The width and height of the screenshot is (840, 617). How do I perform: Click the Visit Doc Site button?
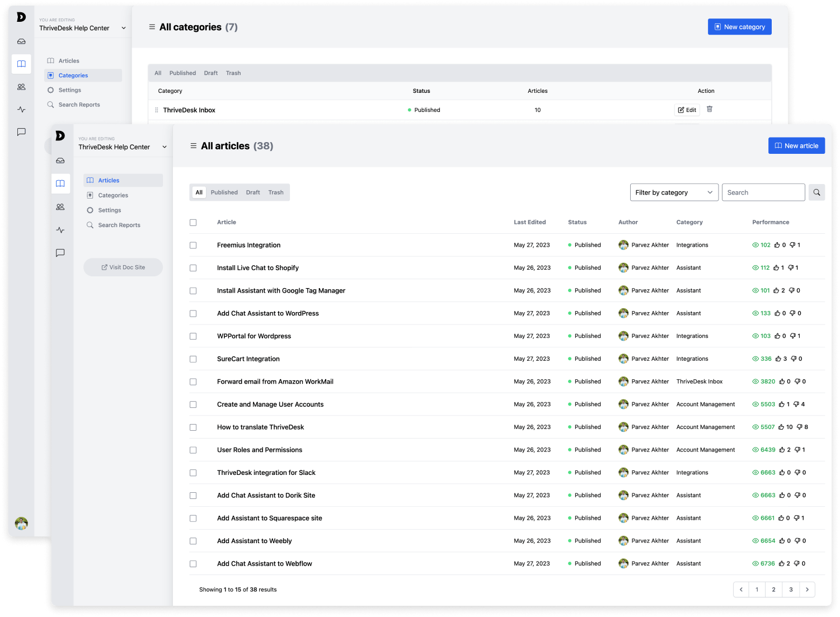pyautogui.click(x=123, y=267)
